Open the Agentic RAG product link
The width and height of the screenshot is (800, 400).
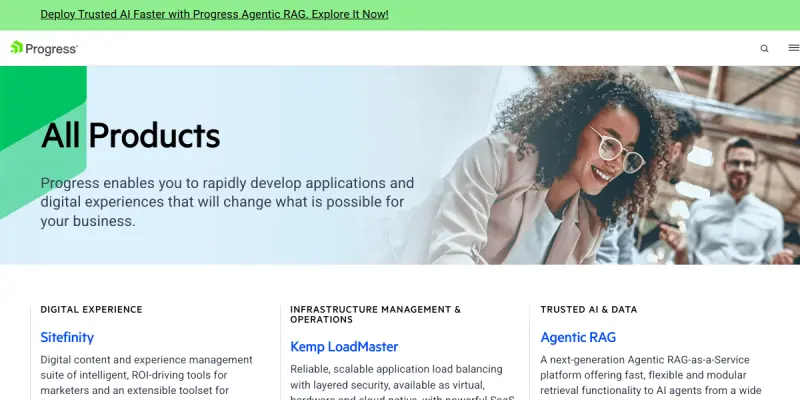tap(578, 337)
